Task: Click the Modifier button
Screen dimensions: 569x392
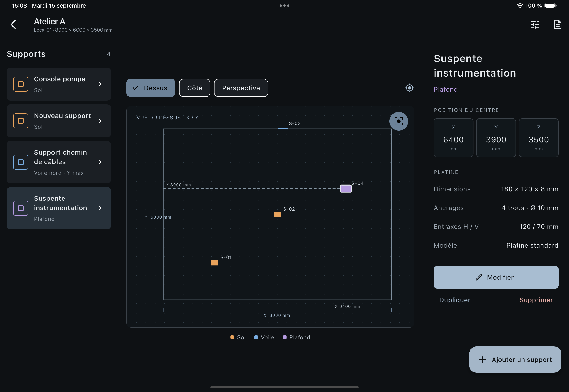Action: pyautogui.click(x=496, y=277)
